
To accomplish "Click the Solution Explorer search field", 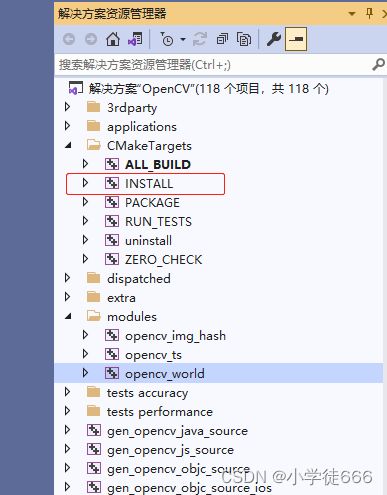I will (213, 64).
